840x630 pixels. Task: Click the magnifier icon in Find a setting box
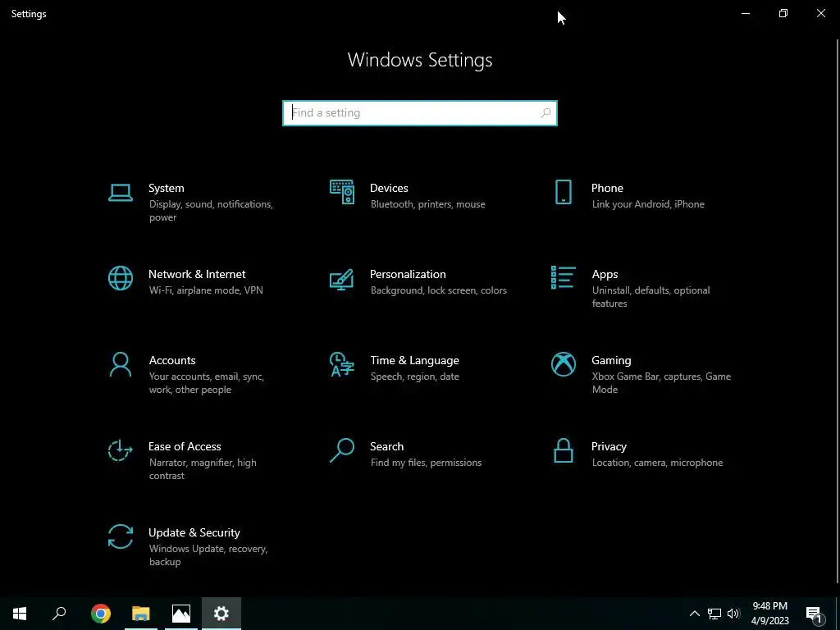pos(546,113)
